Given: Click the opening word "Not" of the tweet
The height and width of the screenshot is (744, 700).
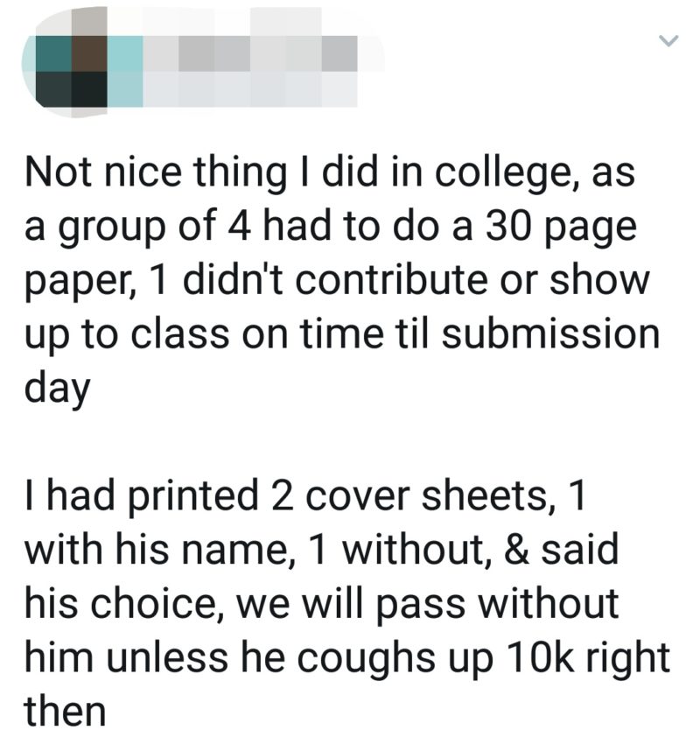Looking at the screenshot, I should (59, 172).
